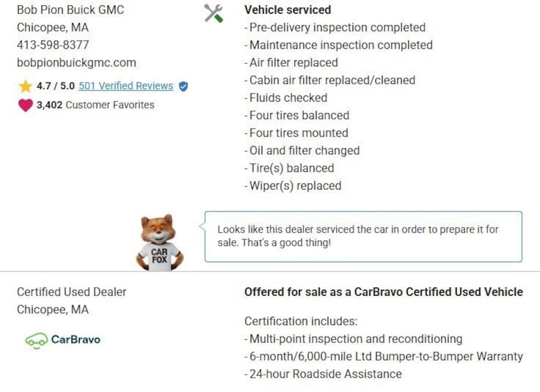The height and width of the screenshot is (392, 540).
Task: Click the Pre-delivery inspection completed entry
Action: click(337, 27)
